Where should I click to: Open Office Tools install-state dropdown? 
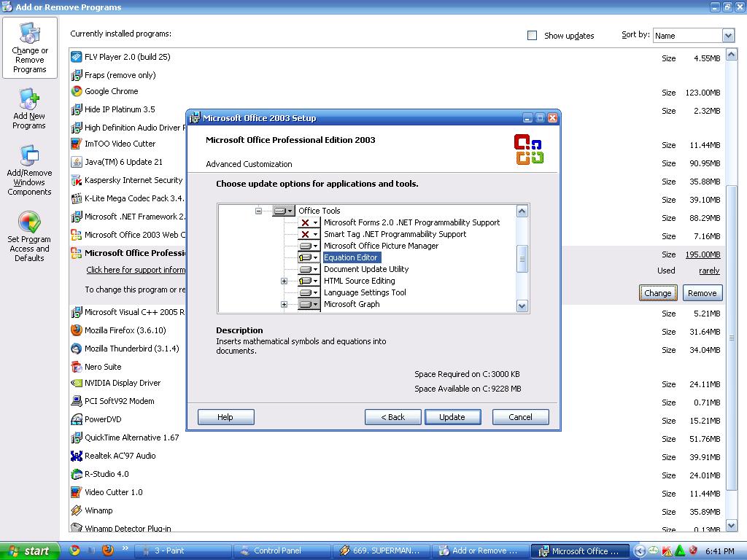coord(283,211)
